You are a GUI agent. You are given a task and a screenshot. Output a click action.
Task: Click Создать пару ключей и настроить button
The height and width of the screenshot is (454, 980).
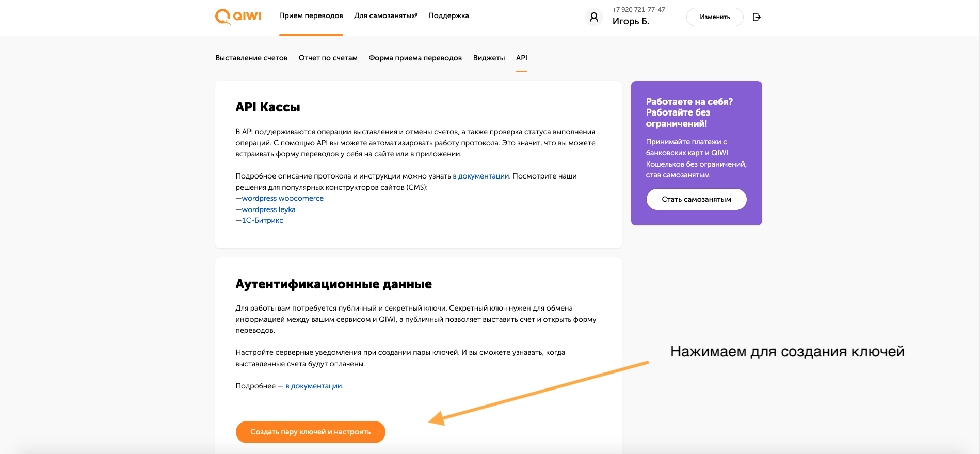coord(311,432)
